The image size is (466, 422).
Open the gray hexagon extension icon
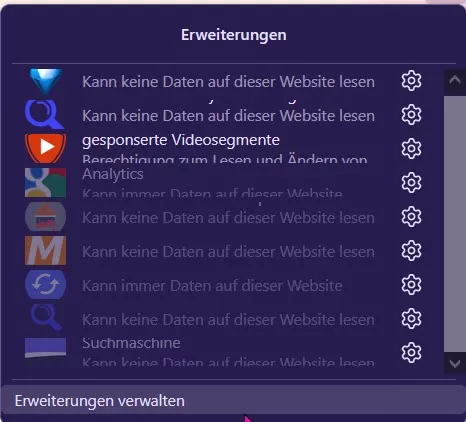point(45,217)
